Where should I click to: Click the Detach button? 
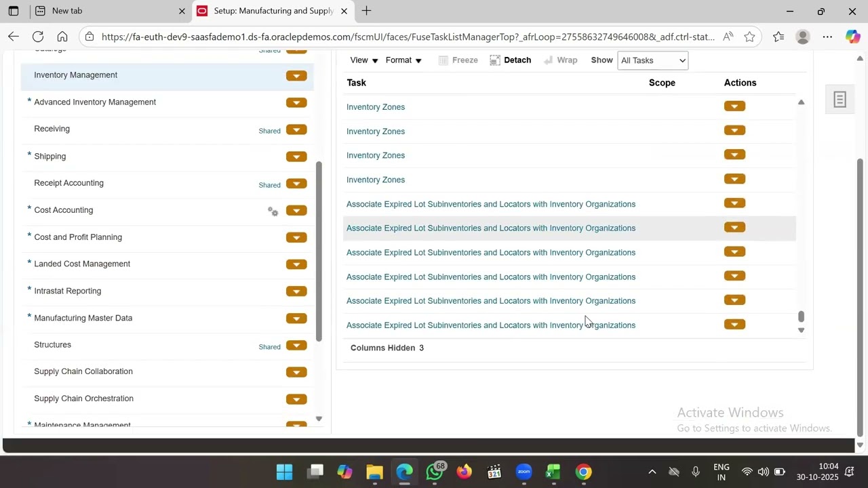click(x=511, y=60)
